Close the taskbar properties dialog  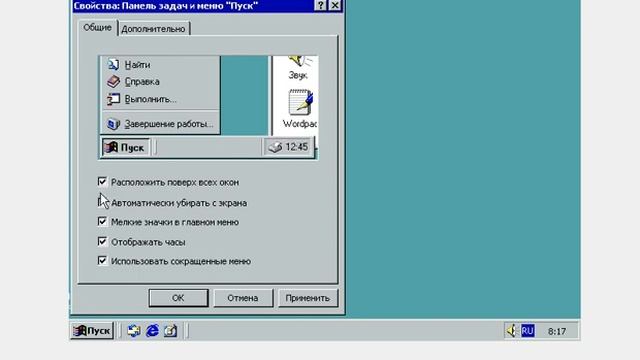click(x=335, y=5)
